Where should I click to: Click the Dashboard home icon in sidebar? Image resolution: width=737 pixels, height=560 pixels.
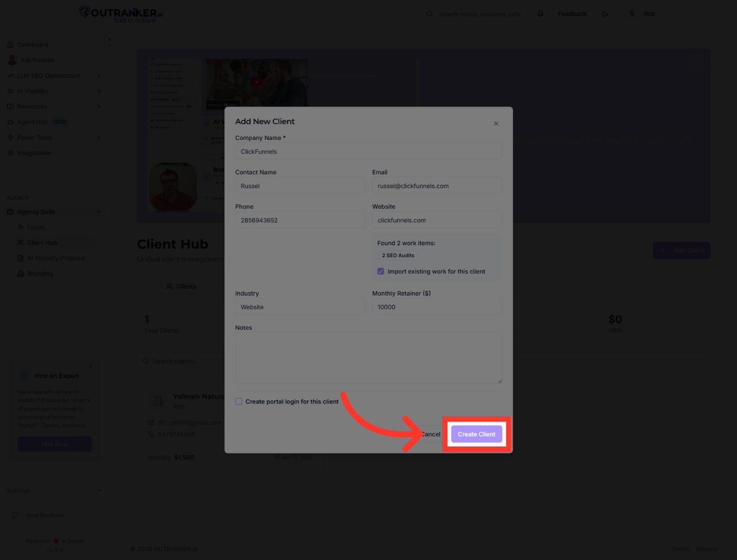(10, 45)
